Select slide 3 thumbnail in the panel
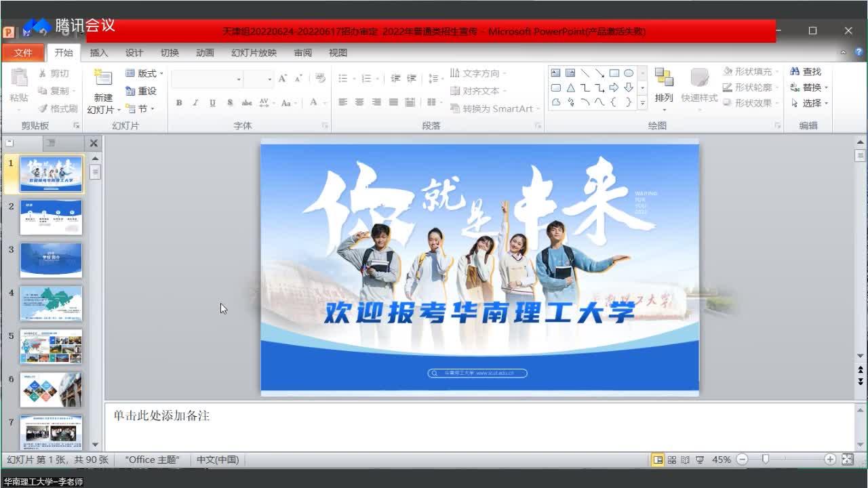The height and width of the screenshot is (488, 868). (x=51, y=260)
